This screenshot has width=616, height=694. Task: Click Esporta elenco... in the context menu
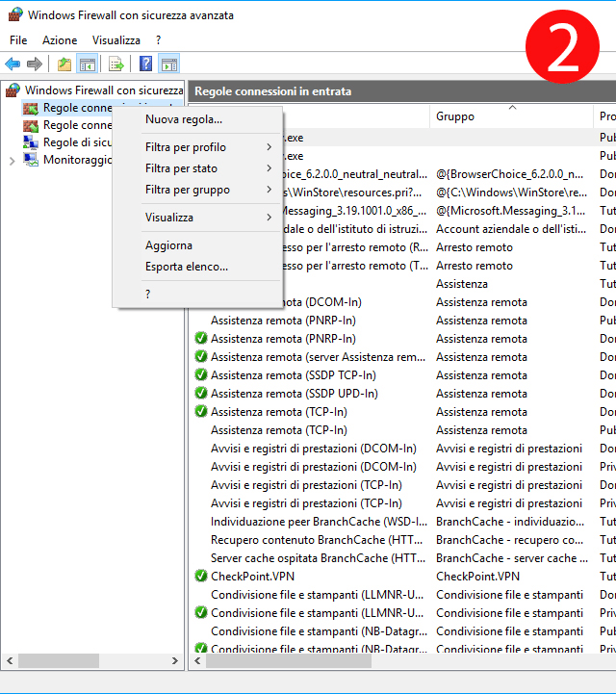point(187,267)
